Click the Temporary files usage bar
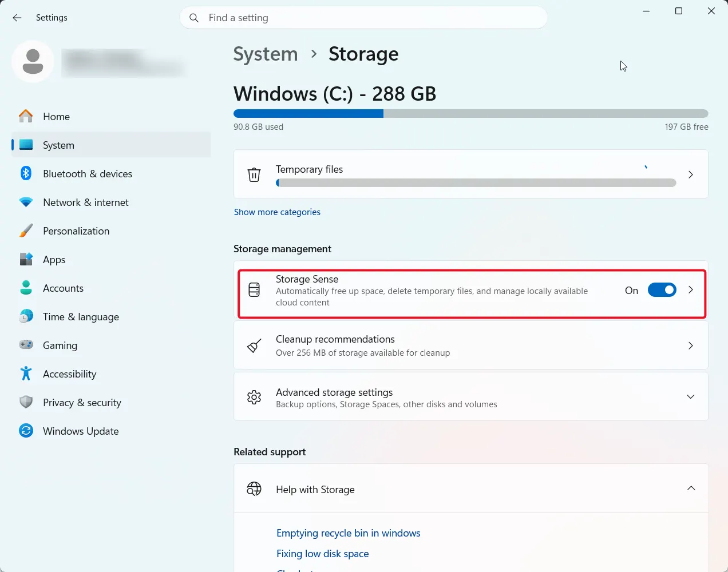728x572 pixels. pos(476,183)
